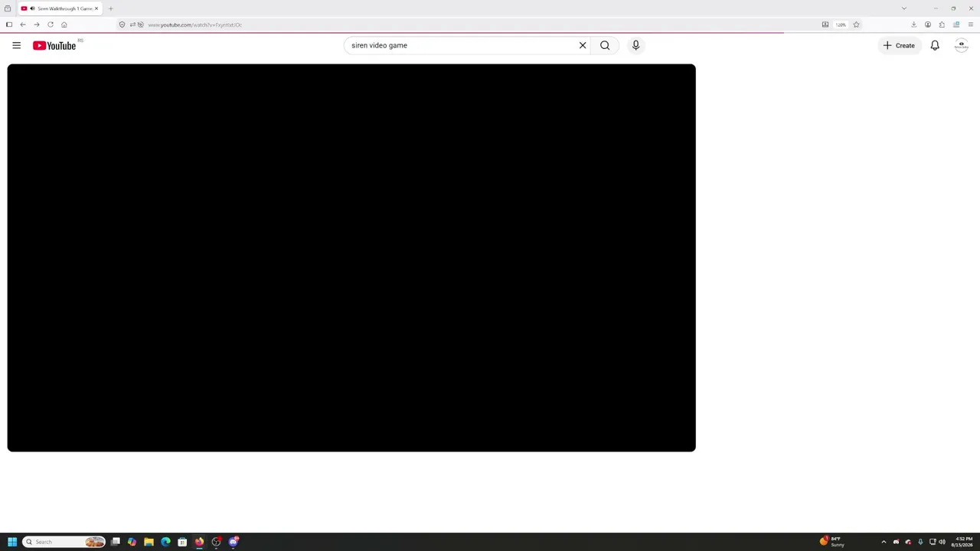The height and width of the screenshot is (551, 980).
Task: Open File Explorer from the taskbar
Action: pos(149,542)
